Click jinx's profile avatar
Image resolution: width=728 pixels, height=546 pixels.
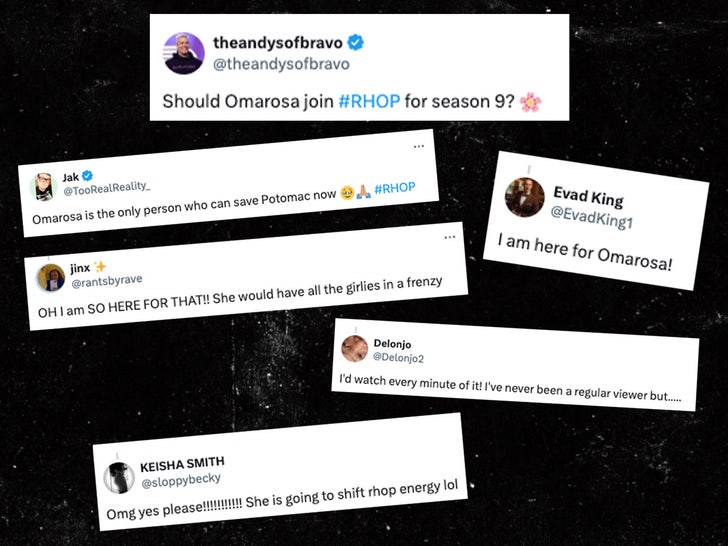51,278
